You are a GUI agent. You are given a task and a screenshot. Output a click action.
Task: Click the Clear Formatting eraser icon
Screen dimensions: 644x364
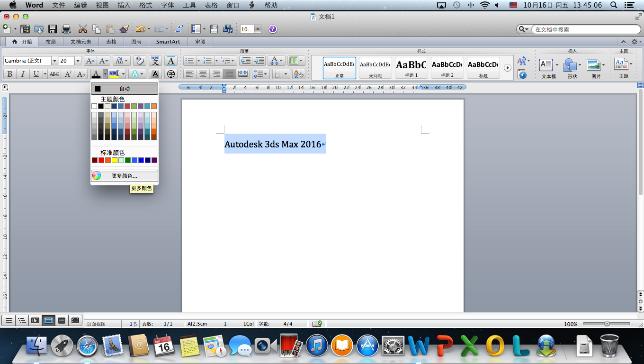139,61
